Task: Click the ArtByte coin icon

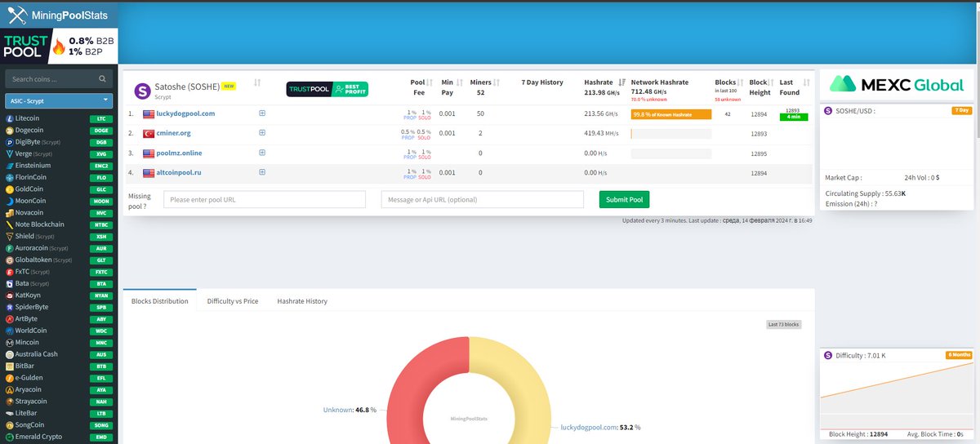Action: (x=9, y=319)
